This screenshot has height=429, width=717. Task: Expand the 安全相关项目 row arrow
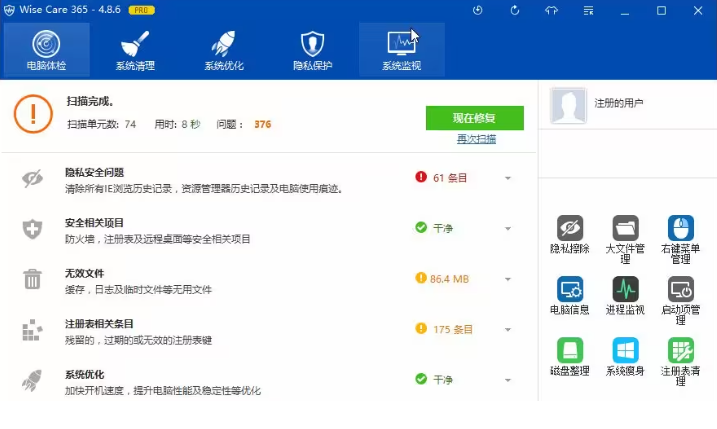pyautogui.click(x=508, y=228)
